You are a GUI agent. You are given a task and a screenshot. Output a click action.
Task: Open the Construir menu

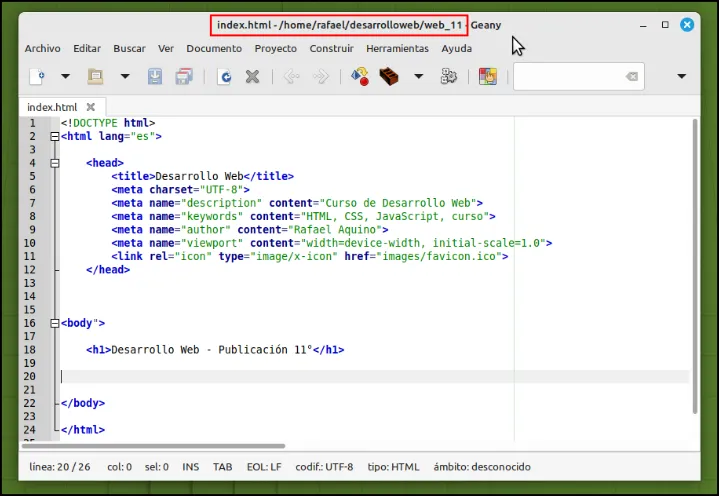[x=332, y=48]
